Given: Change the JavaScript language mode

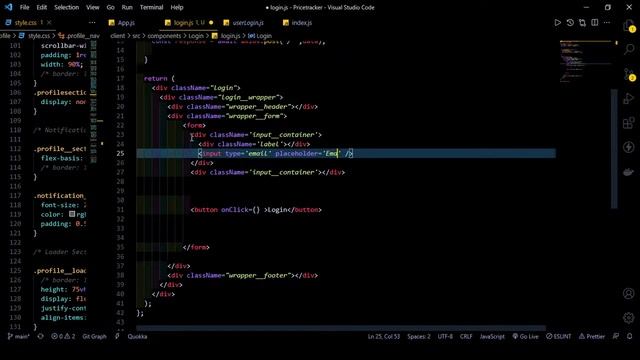Looking at the screenshot, I should [492, 336].
